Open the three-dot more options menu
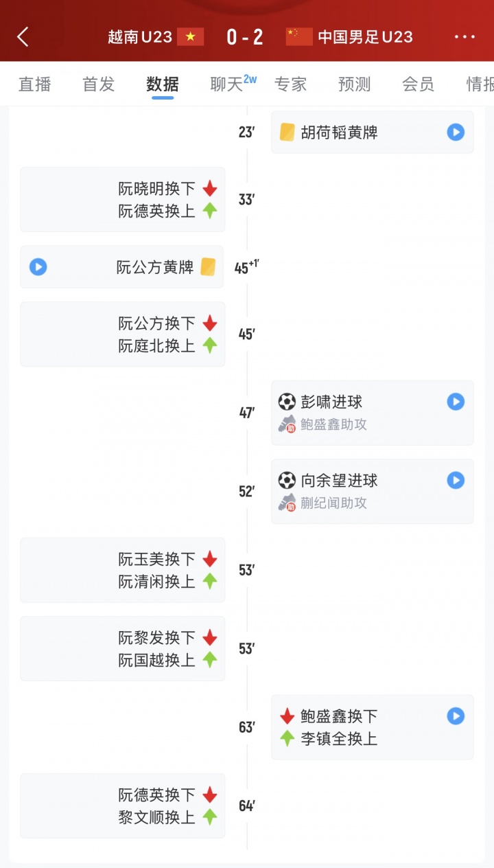The image size is (494, 868). [464, 37]
